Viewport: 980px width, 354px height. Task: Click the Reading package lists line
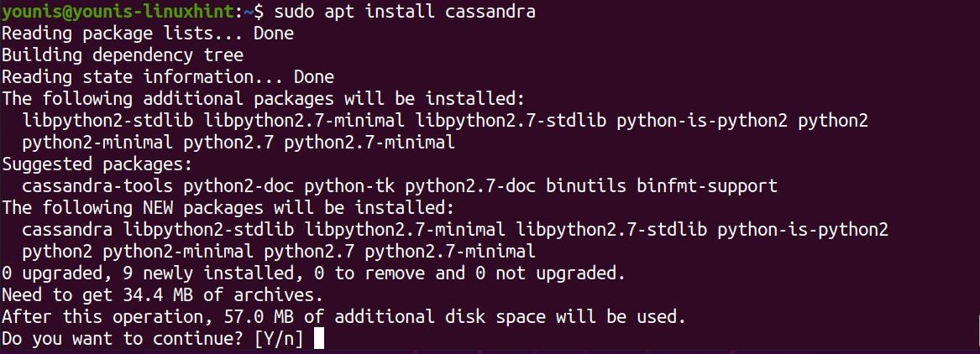click(x=148, y=34)
